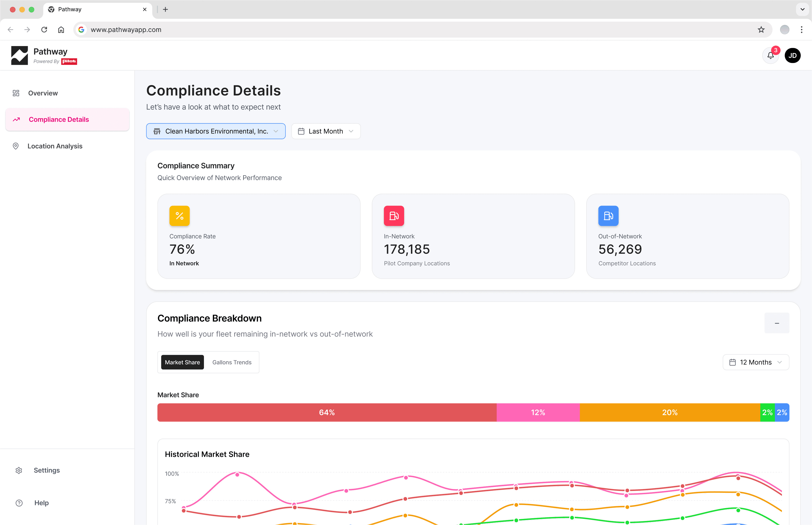The image size is (812, 525).
Task: Bookmark the page with the star icon
Action: point(761,30)
